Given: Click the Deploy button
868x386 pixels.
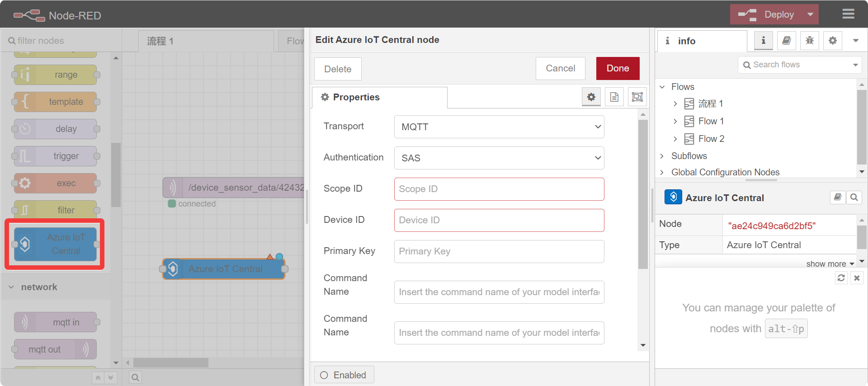Looking at the screenshot, I should [x=767, y=14].
